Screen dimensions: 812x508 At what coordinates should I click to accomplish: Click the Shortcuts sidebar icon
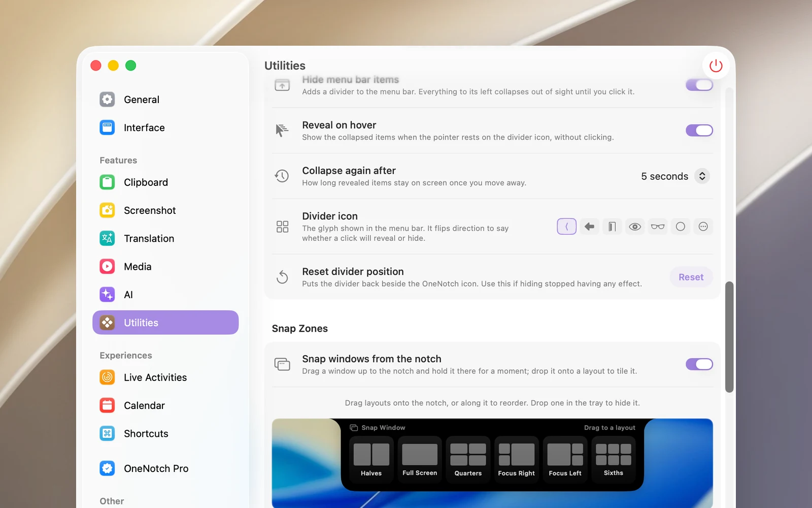click(107, 433)
